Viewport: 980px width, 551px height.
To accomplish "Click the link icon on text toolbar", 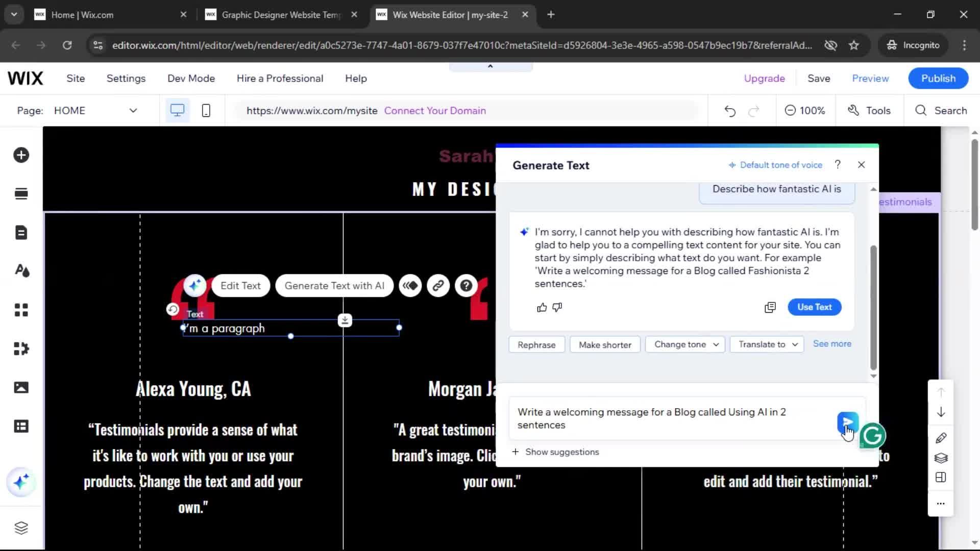I will [438, 286].
